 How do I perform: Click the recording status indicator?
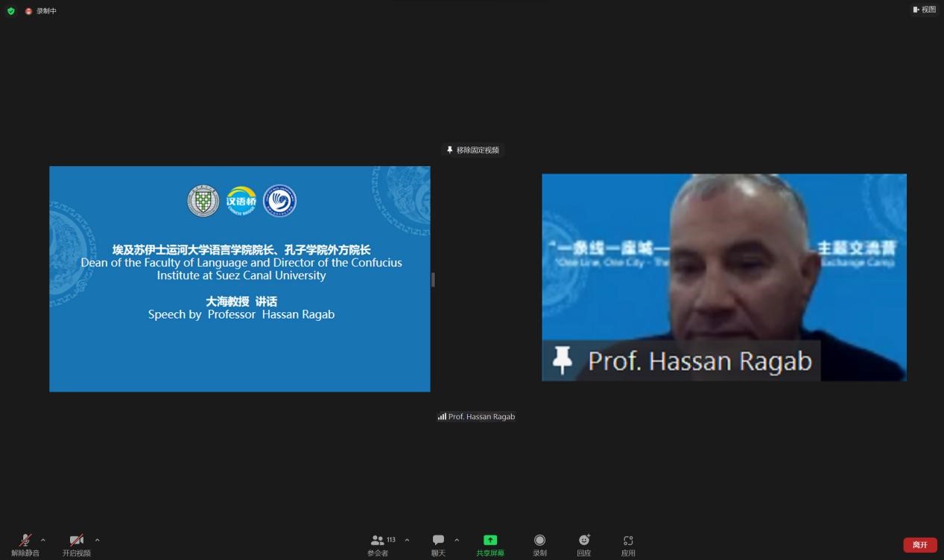click(41, 11)
